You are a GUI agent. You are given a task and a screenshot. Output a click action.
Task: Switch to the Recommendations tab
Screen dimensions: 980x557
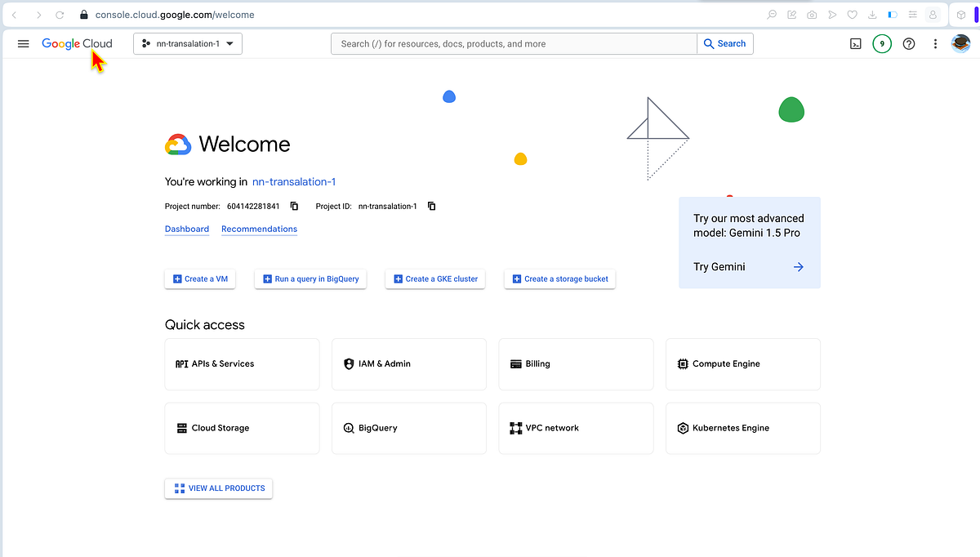[x=259, y=229]
